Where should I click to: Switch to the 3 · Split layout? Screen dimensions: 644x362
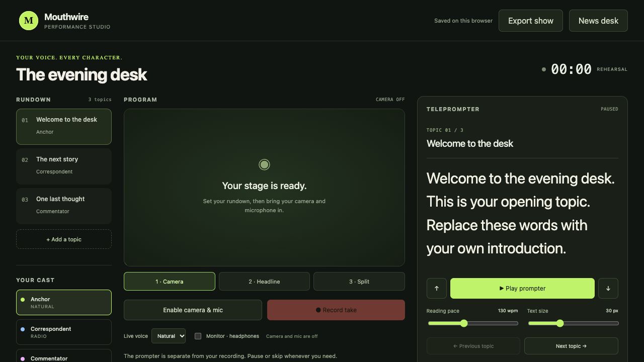pos(359,282)
